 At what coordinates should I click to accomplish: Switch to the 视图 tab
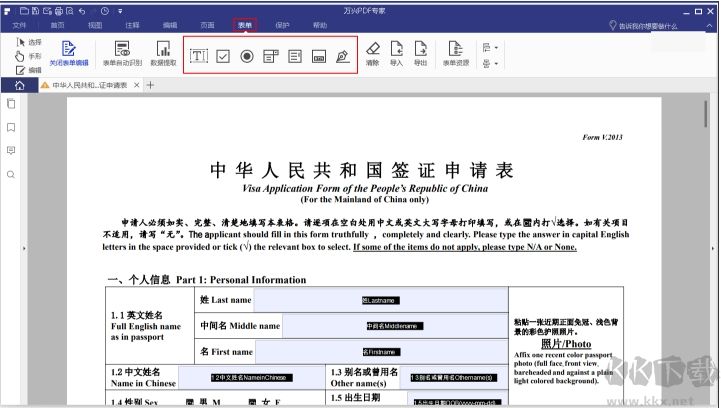click(95, 25)
